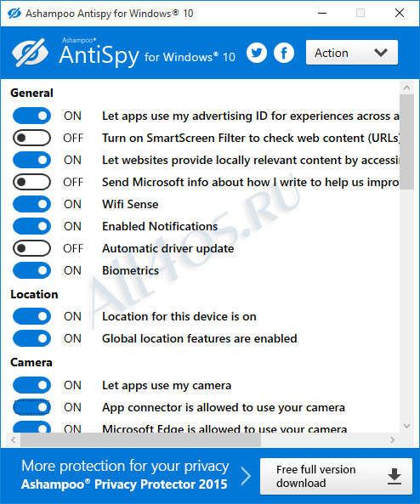Open the Action dropdown menu
The height and width of the screenshot is (504, 420).
pos(352,53)
